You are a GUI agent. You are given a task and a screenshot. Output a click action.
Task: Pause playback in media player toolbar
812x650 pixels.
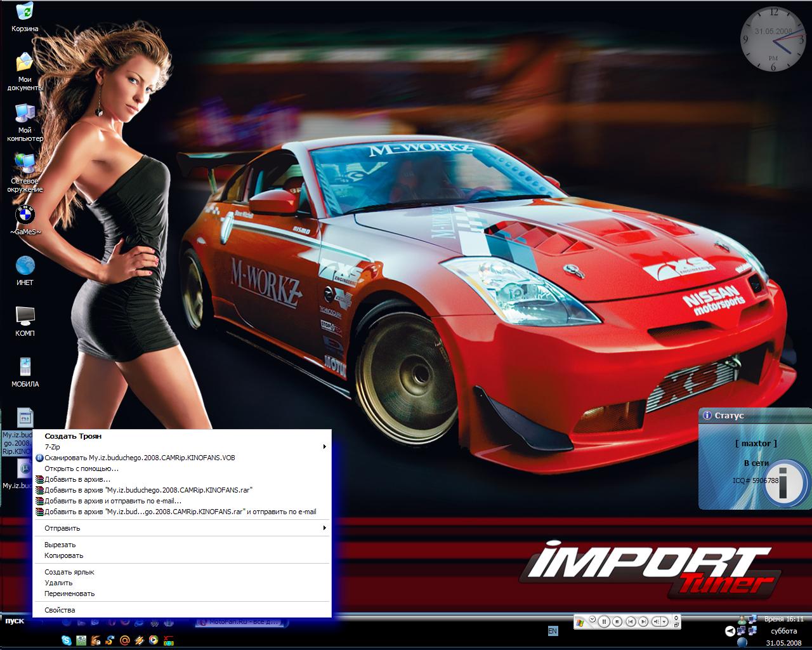pyautogui.click(x=604, y=622)
